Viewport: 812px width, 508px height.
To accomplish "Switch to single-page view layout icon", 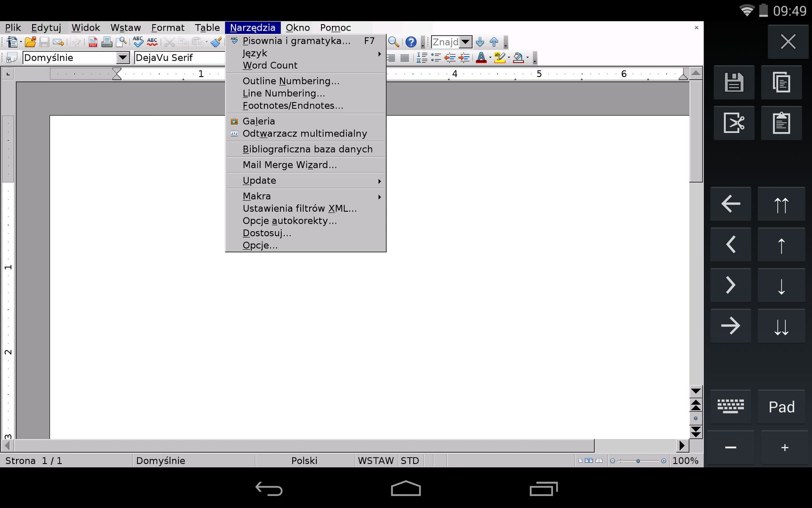I will [581, 461].
